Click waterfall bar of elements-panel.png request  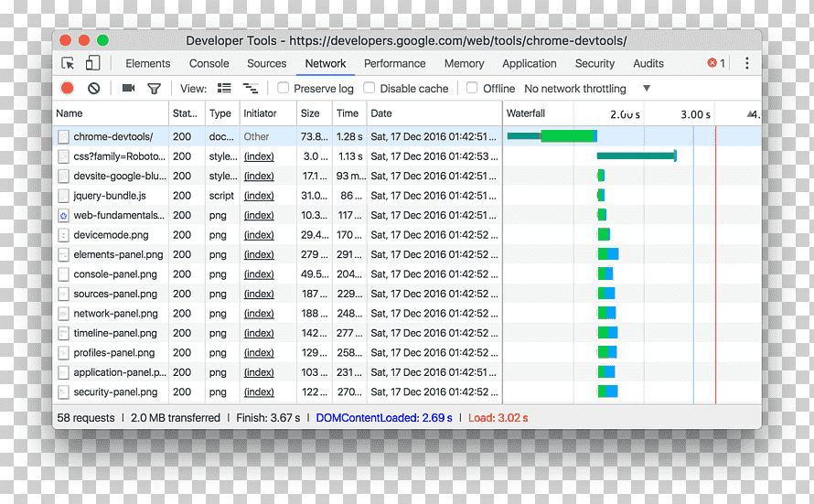click(608, 254)
